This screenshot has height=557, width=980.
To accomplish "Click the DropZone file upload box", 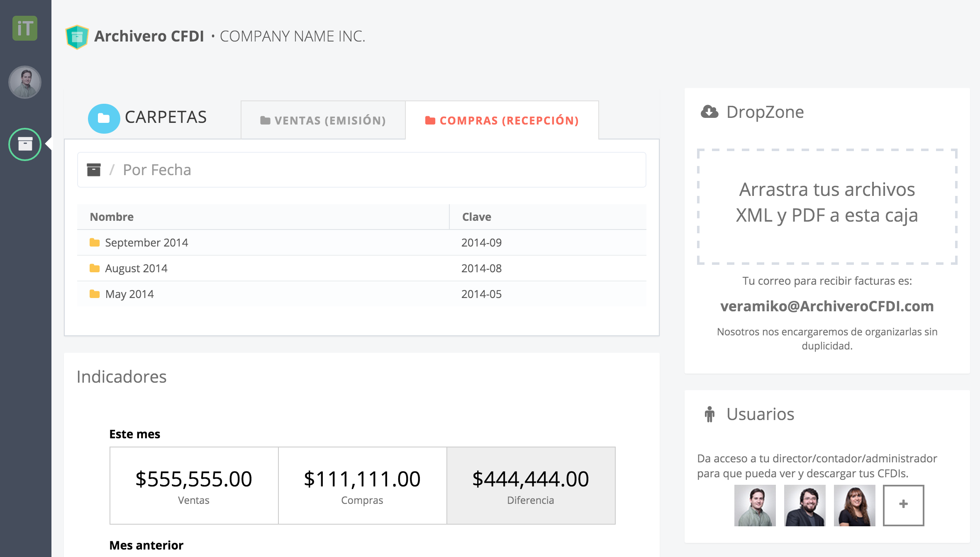I will (x=827, y=206).
